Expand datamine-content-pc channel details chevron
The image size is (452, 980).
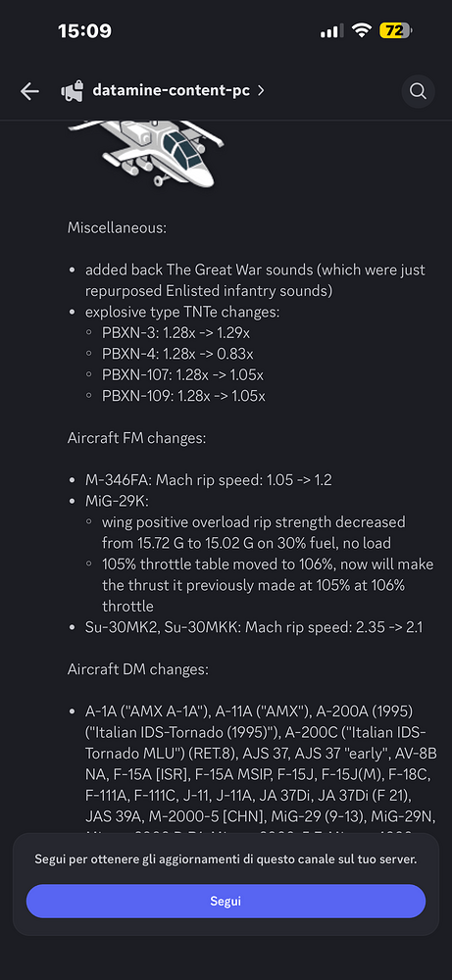261,90
